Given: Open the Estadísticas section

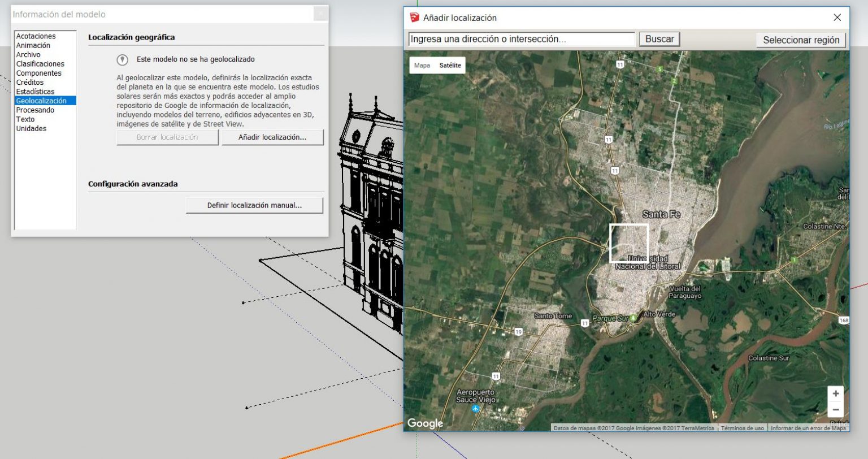Looking at the screenshot, I should click(37, 91).
